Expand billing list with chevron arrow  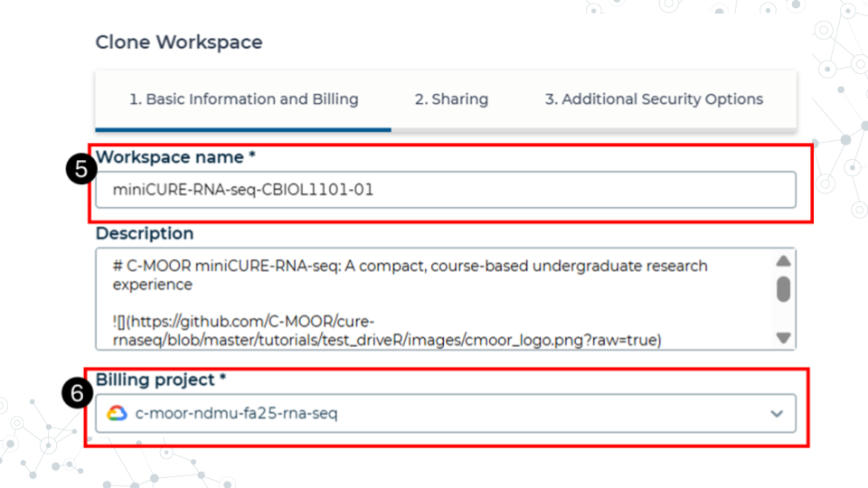pos(777,414)
